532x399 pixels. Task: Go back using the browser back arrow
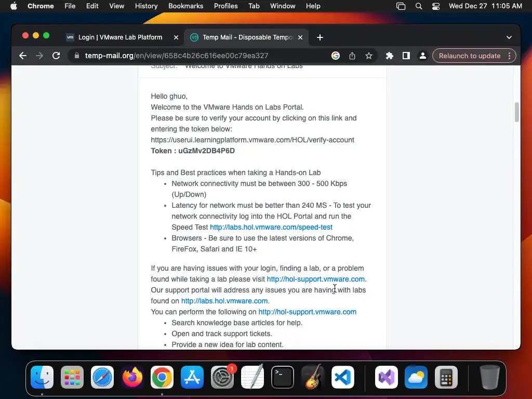click(x=23, y=56)
